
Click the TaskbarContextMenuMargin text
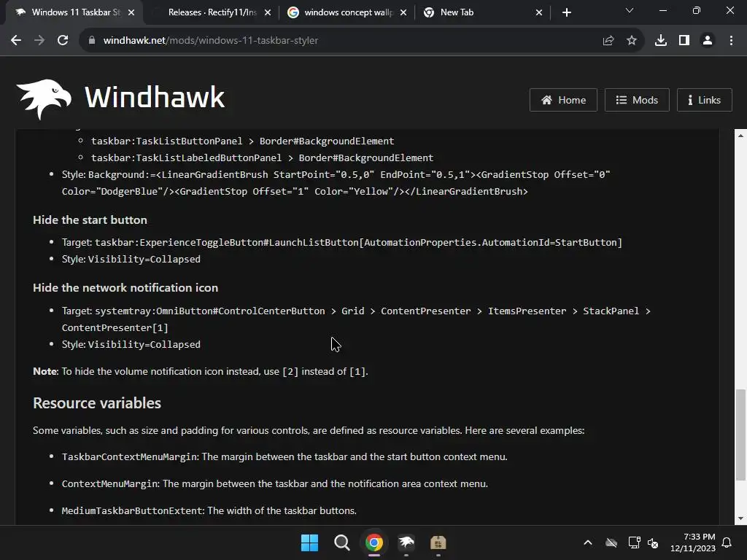pos(130,456)
